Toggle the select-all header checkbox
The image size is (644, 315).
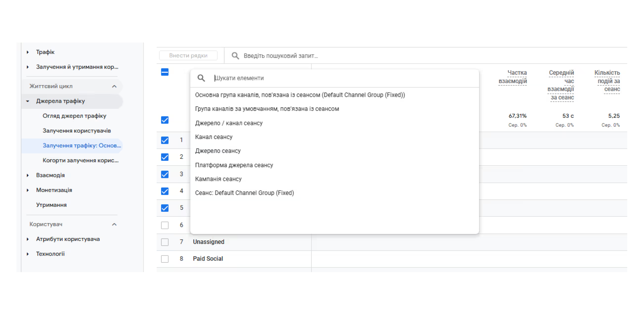[165, 72]
